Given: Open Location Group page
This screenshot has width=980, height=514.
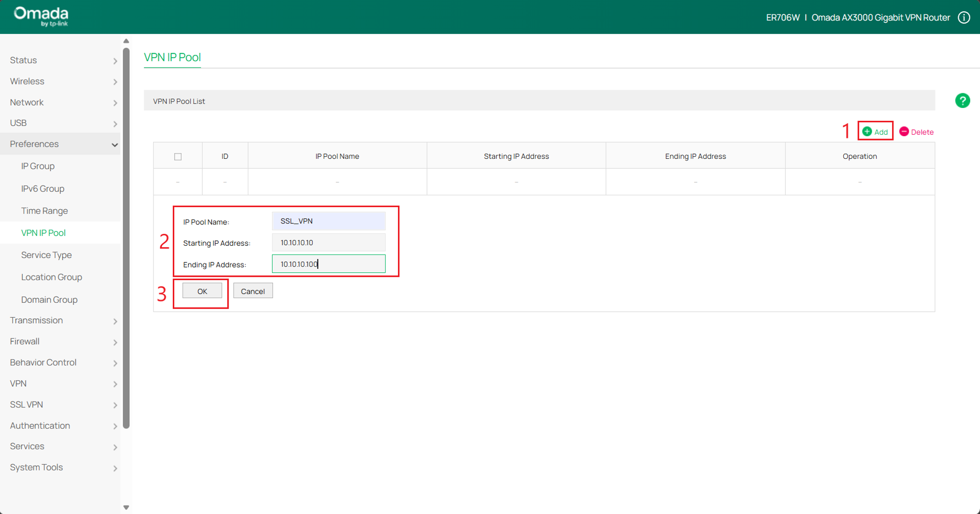Looking at the screenshot, I should coord(51,277).
